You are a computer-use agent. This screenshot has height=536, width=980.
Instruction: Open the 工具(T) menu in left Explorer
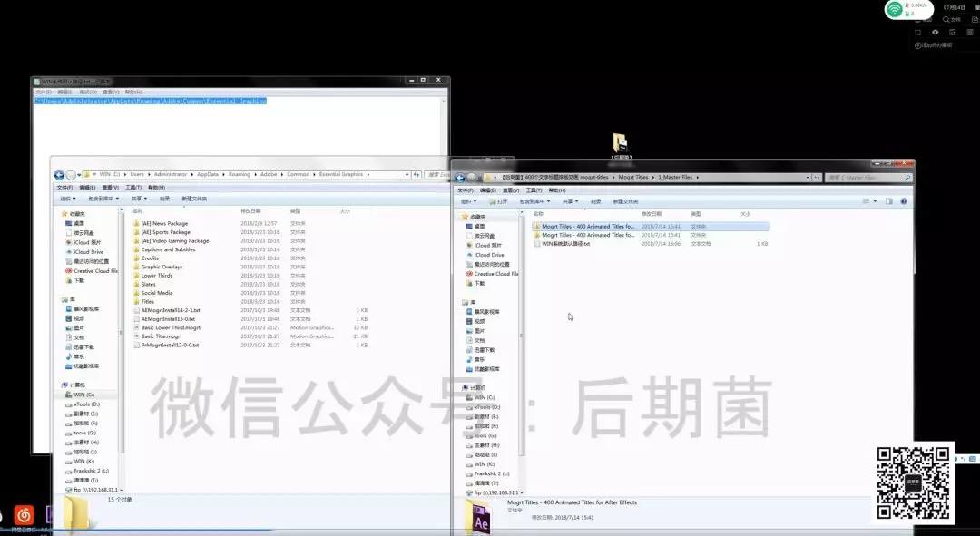132,188
